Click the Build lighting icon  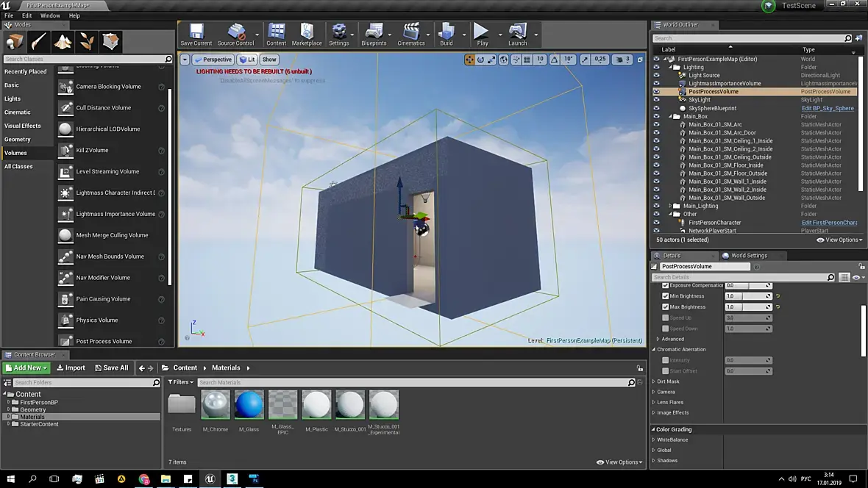(x=446, y=32)
